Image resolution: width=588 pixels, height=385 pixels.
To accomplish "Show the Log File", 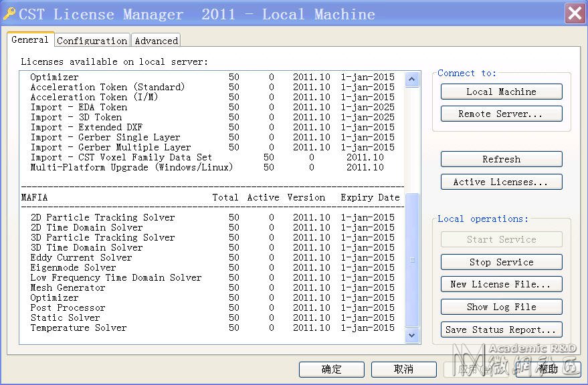I will (x=502, y=307).
